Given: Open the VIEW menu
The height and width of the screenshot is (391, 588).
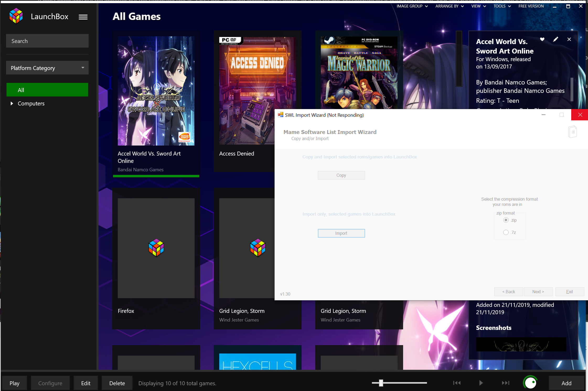Looking at the screenshot, I should (478, 6).
